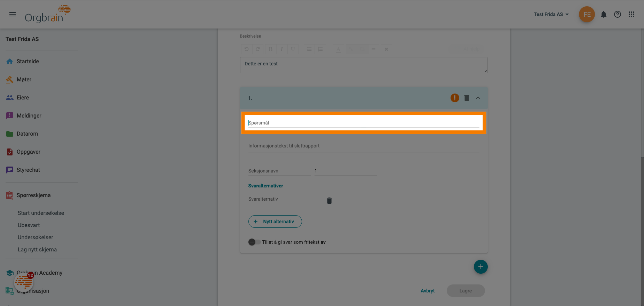Select Undersøkelser submenu item

click(35, 237)
